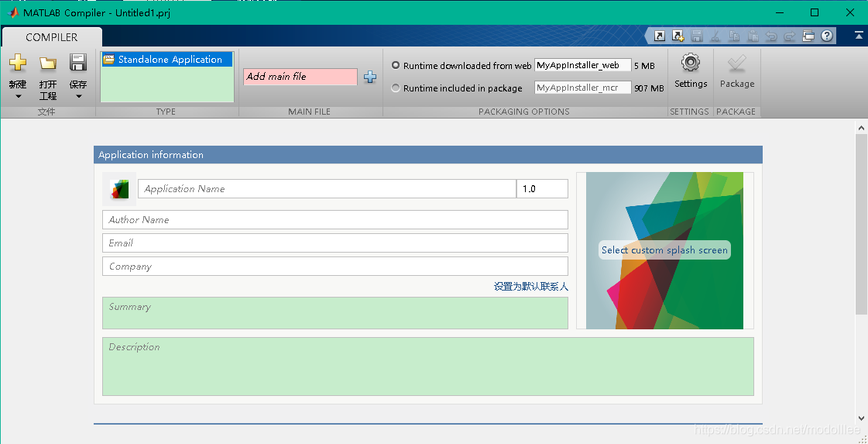This screenshot has width=868, height=444.
Task: Select Runtime downloaded from web option
Action: pos(396,65)
